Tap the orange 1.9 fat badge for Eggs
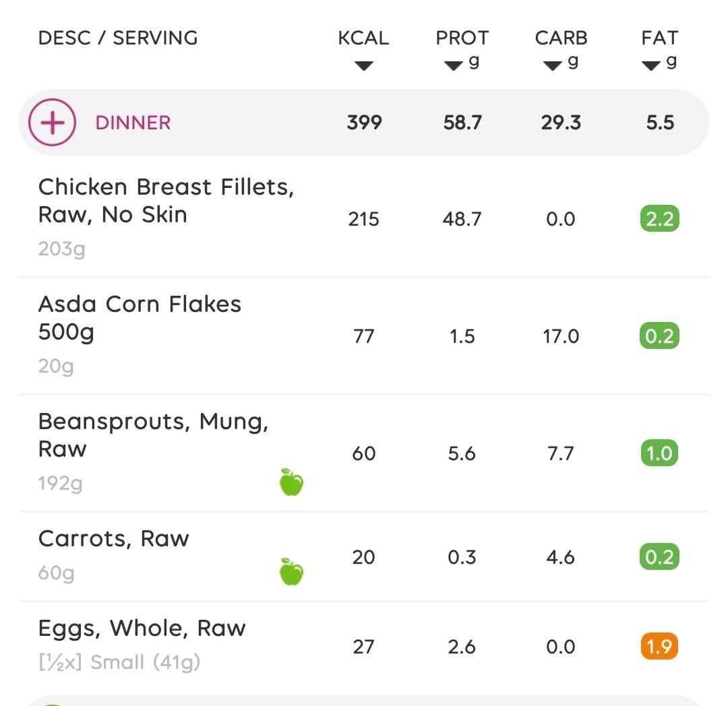728x706 pixels. click(659, 646)
